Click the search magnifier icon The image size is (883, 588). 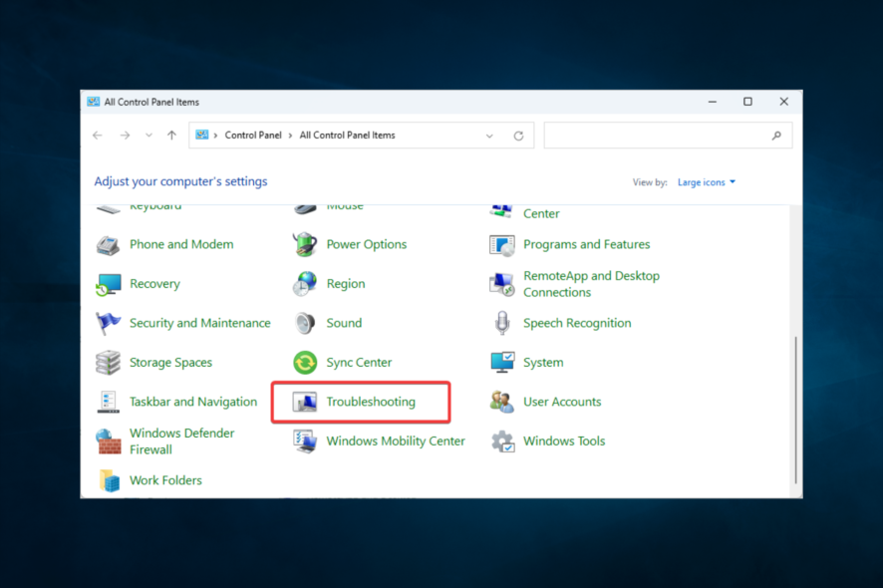(x=776, y=136)
